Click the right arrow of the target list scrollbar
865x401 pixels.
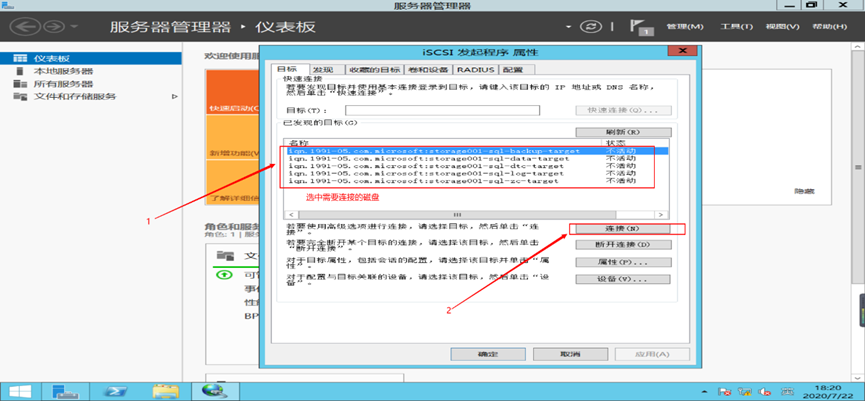tap(659, 214)
